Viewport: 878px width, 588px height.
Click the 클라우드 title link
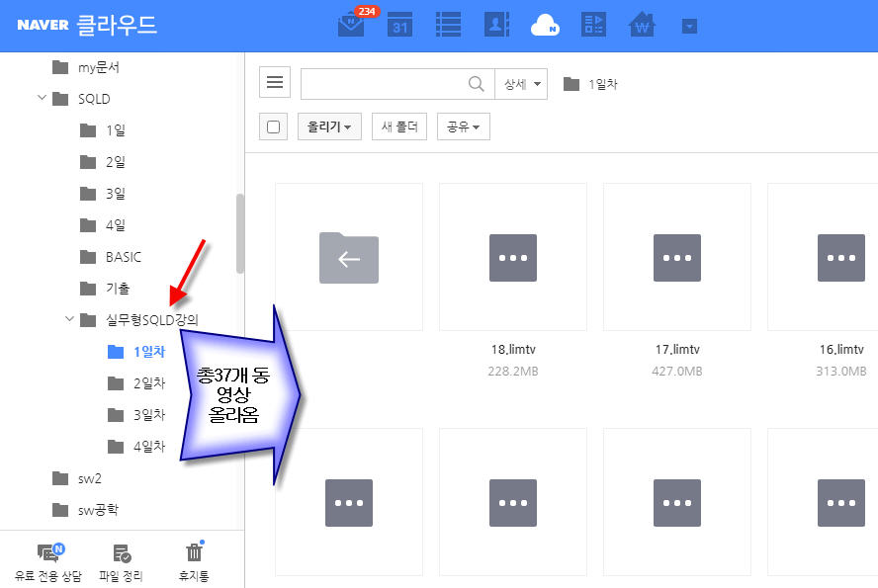pos(117,25)
